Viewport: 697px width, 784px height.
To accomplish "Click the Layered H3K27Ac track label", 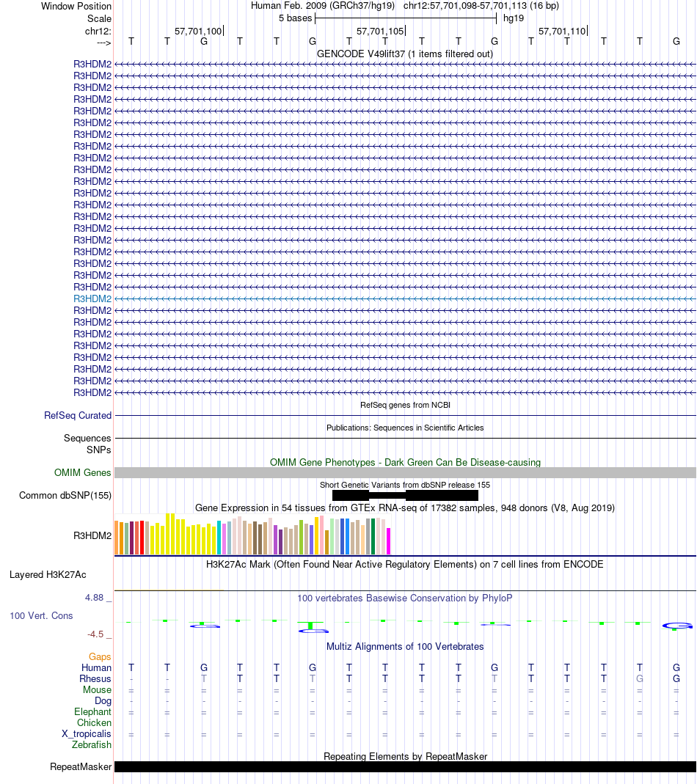I will (x=48, y=574).
